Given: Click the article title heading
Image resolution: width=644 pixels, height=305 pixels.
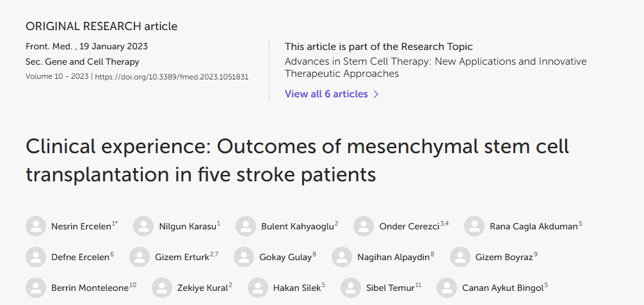Looking at the screenshot, I should (297, 160).
